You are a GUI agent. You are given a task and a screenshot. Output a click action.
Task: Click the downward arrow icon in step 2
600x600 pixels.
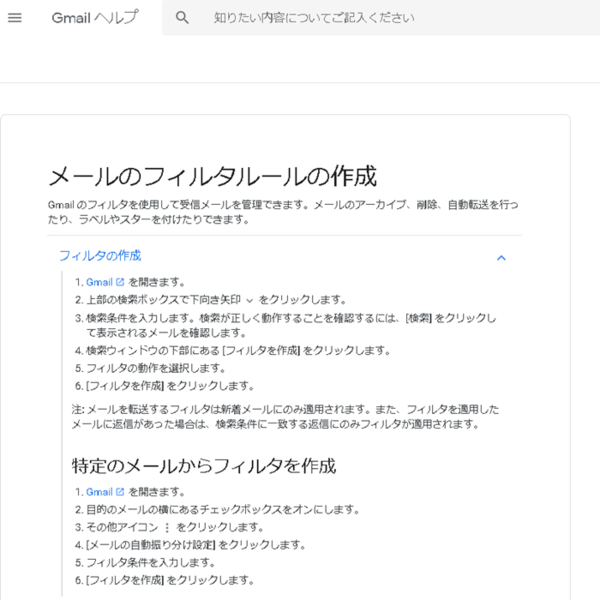tap(249, 300)
